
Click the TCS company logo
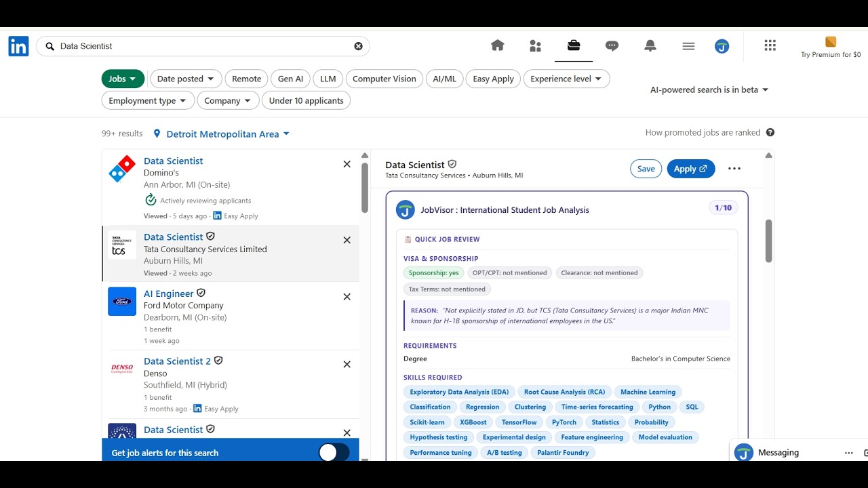[122, 245]
